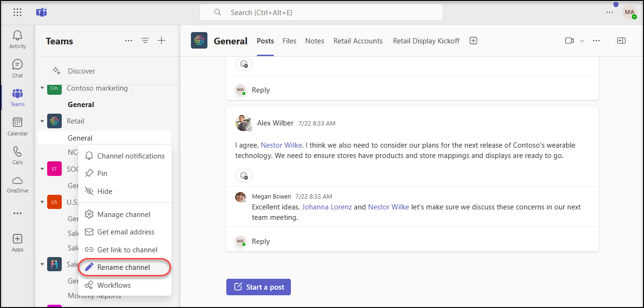Open the Calendar app icon

click(17, 123)
